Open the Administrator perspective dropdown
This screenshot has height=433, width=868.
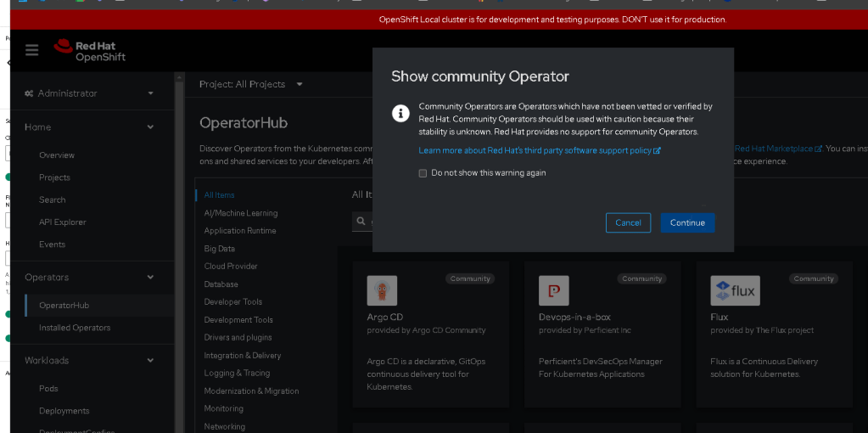tap(89, 93)
